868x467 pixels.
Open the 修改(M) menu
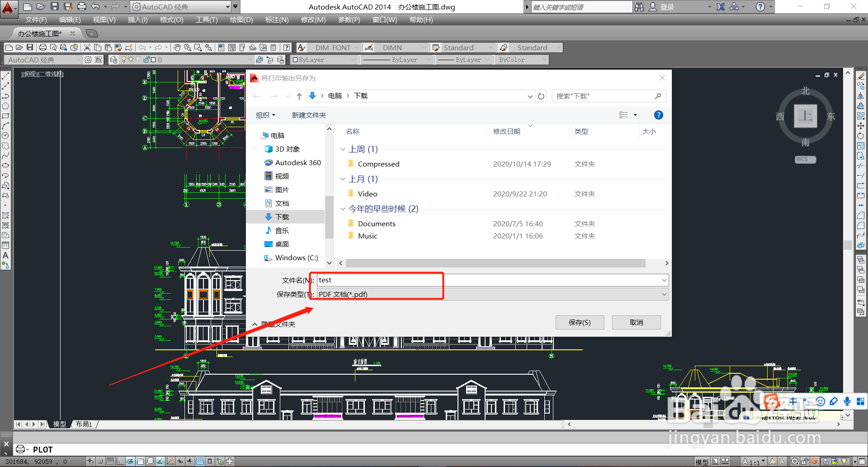point(313,20)
